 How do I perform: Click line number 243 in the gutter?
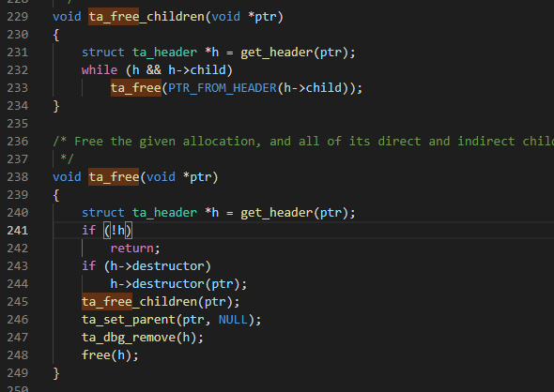(x=17, y=266)
